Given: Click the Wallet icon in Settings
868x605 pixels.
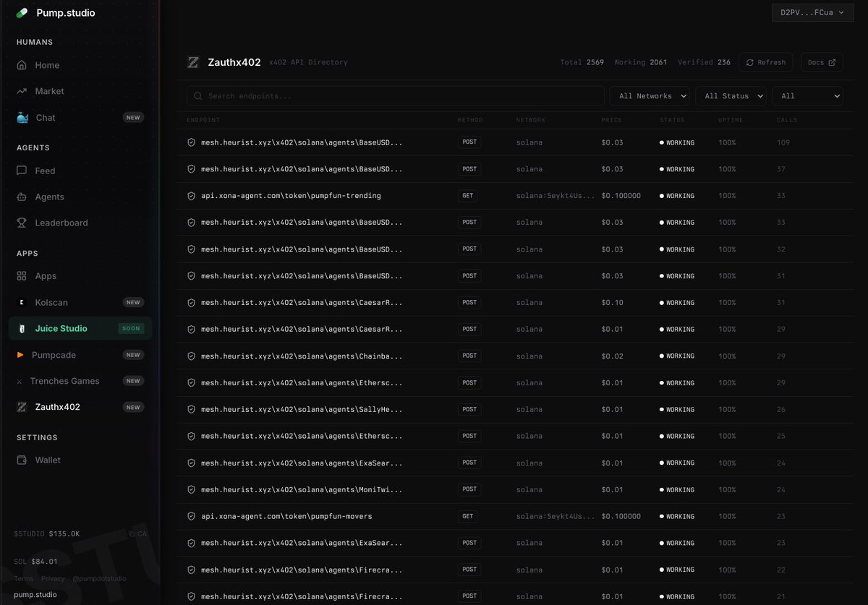Looking at the screenshot, I should click(22, 460).
